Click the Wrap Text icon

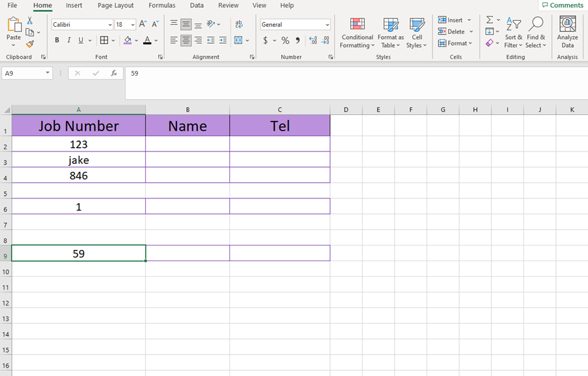pos(239,24)
